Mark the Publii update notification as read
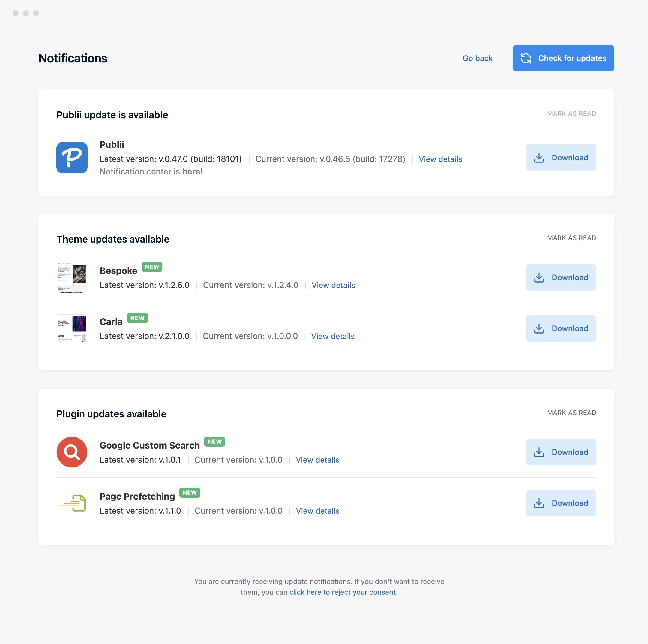 click(x=571, y=114)
